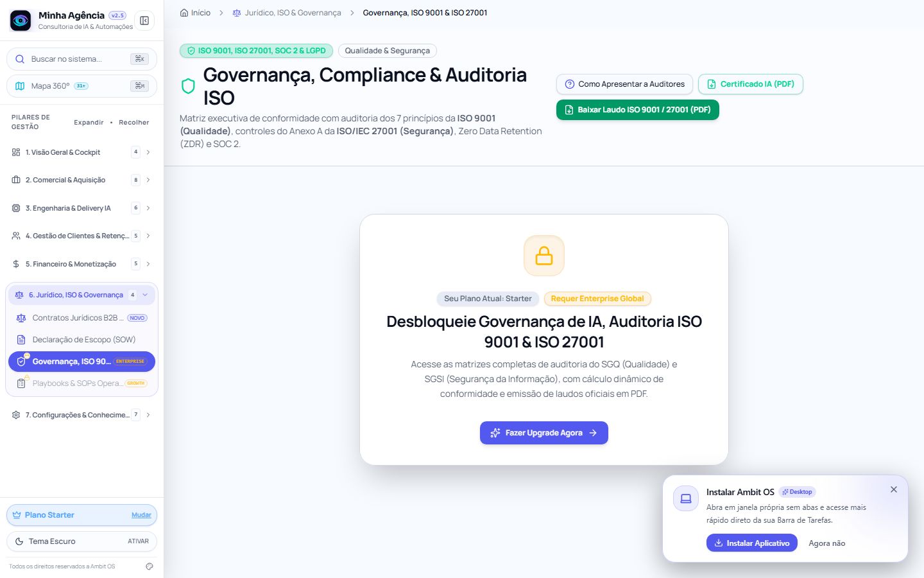Click the document icon for Declaração de Escopo

pyautogui.click(x=21, y=340)
